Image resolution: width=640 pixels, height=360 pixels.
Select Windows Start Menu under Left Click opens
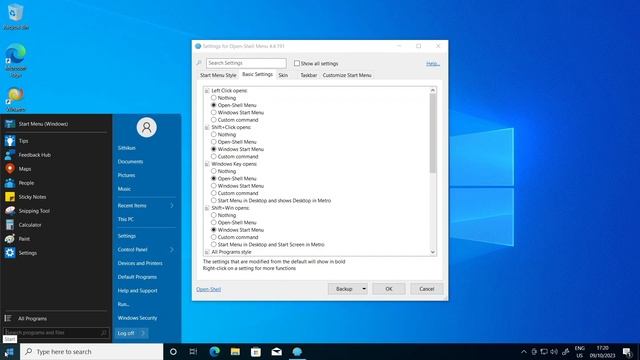click(x=213, y=112)
